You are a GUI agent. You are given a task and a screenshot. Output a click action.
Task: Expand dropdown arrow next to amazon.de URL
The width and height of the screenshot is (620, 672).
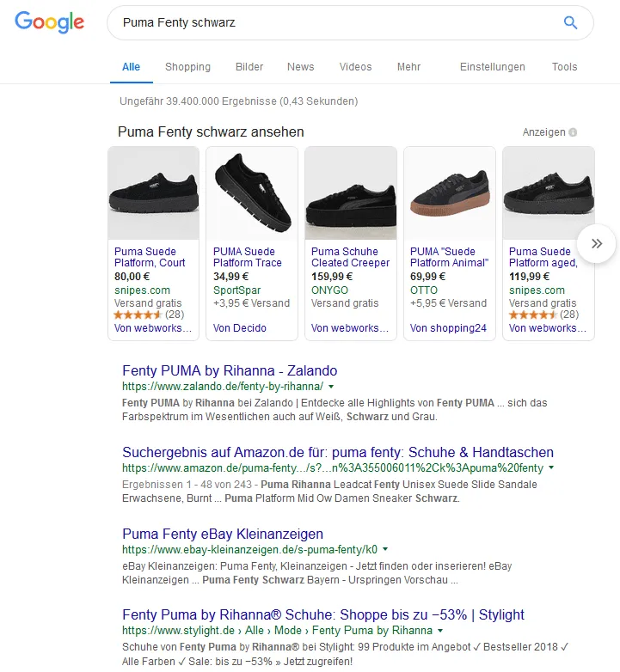[x=551, y=467]
